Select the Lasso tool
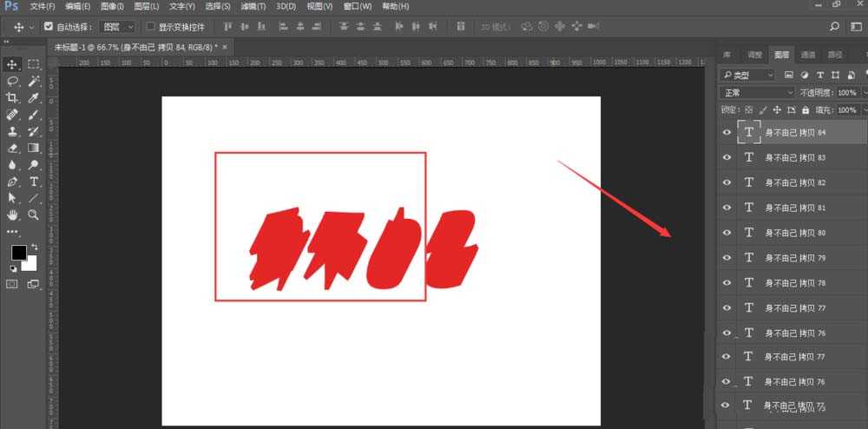The image size is (868, 429). pyautogui.click(x=13, y=81)
